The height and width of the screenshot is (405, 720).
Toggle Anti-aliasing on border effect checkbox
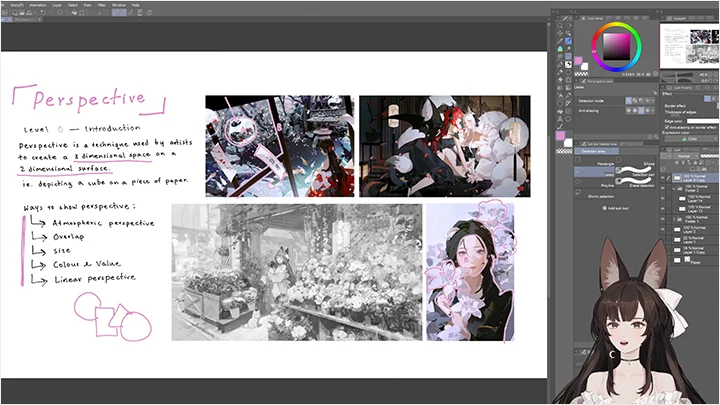tap(667, 127)
